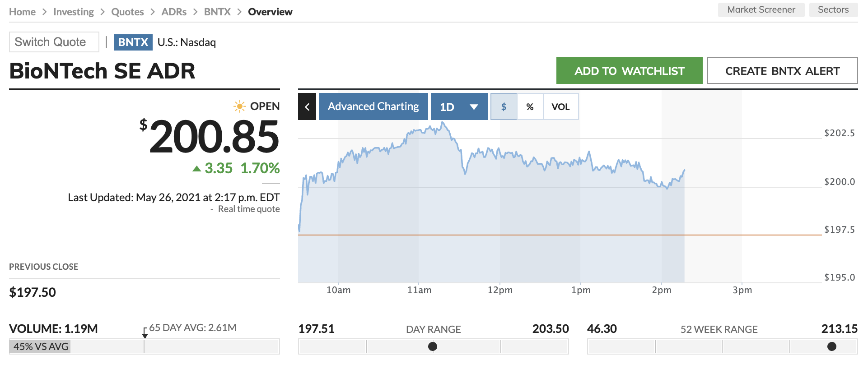Click the BNTX ticker badge
This screenshot has height=369, width=868.
coord(133,42)
